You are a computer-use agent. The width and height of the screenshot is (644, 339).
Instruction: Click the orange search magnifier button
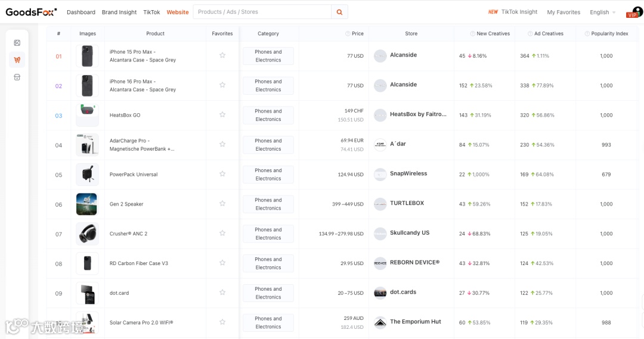point(339,12)
